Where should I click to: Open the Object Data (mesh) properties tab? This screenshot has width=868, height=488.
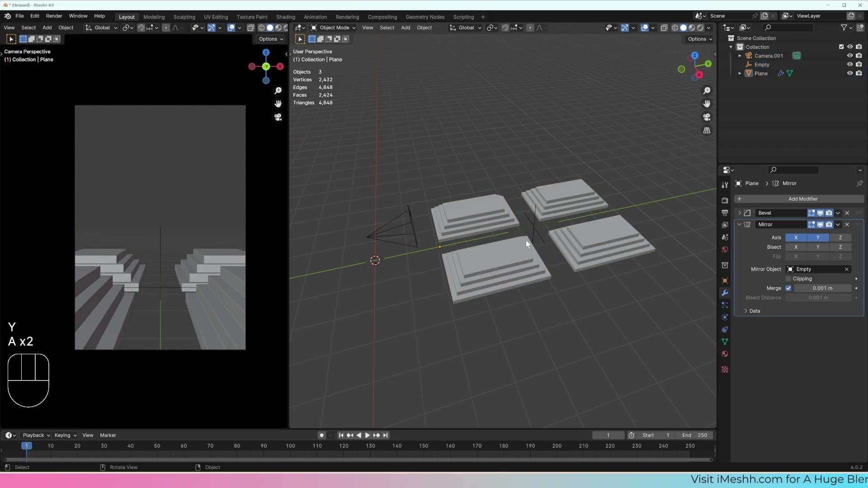click(x=725, y=342)
